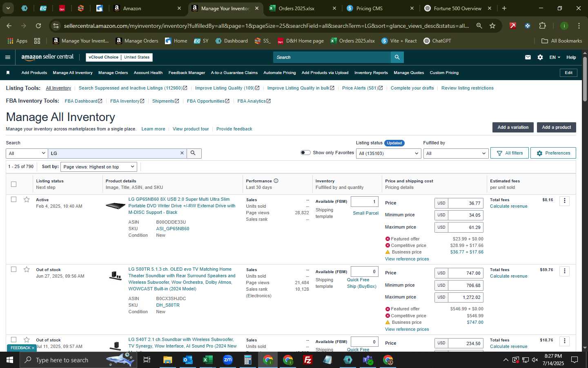
Task: Open the Chrome three-dot menu
Action: (579, 26)
